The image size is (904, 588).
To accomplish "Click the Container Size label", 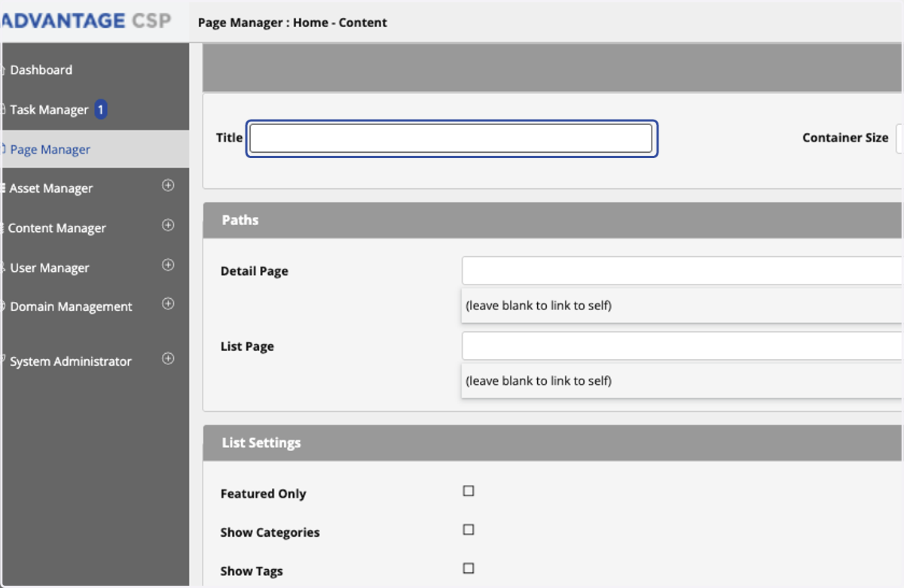I will [845, 138].
